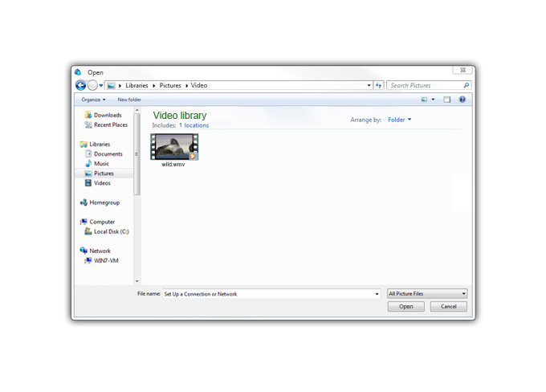Screen dimensions: 546x392
Task: Click the WIN7-VM computer icon
Action: (x=88, y=260)
